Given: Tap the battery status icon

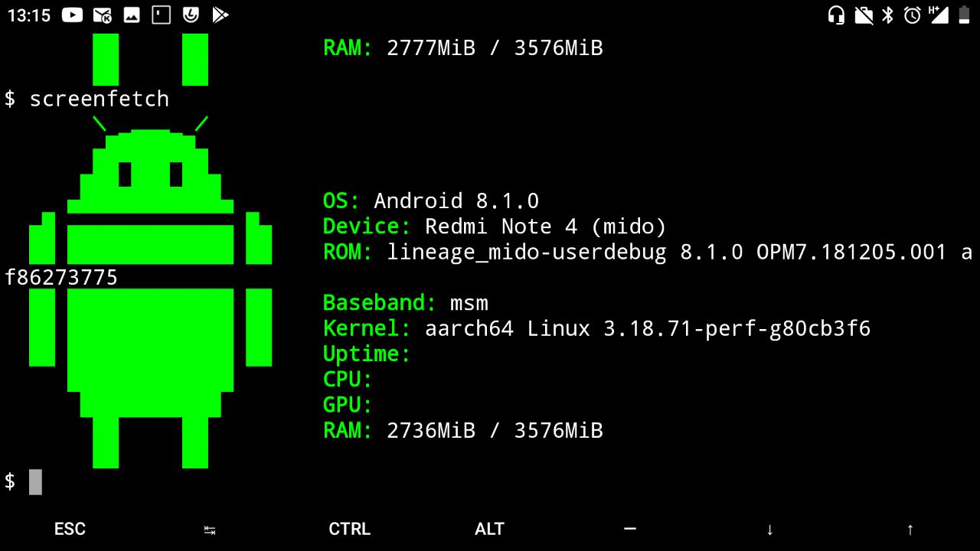Looking at the screenshot, I should click(x=964, y=15).
